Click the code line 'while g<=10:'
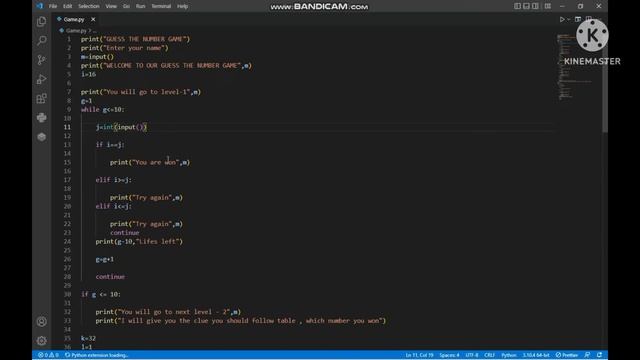640x360 pixels. click(102, 109)
